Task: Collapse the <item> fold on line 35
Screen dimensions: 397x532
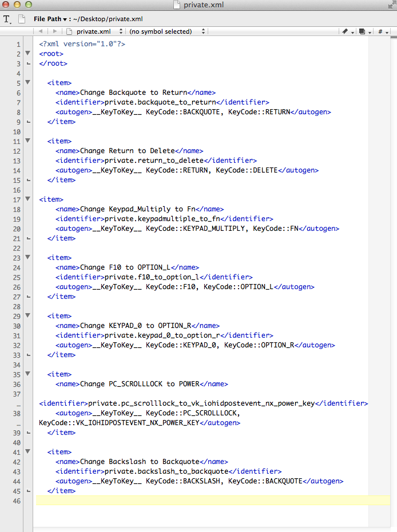Action: (28, 374)
